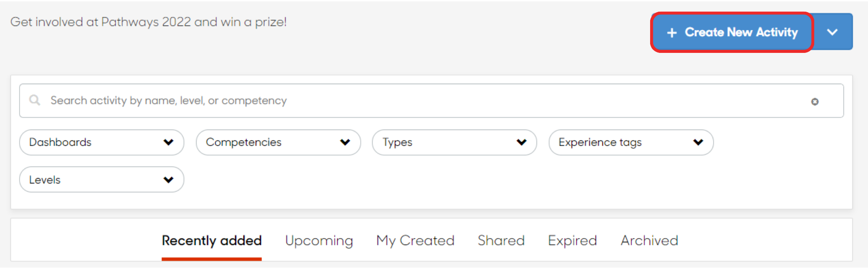Click the chevron arrow on Competencies filter
868x270 pixels.
(x=345, y=142)
